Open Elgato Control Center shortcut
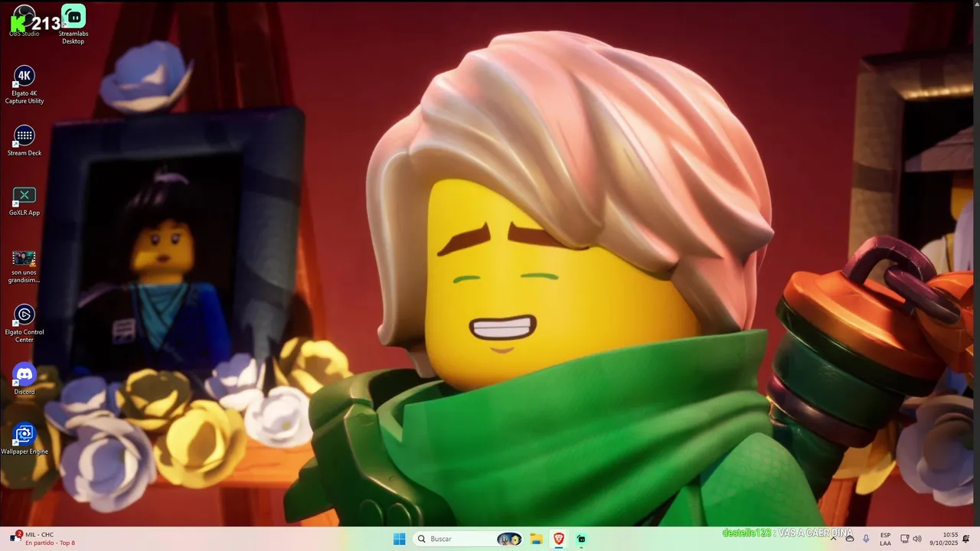The height and width of the screenshot is (551, 980). (x=24, y=324)
